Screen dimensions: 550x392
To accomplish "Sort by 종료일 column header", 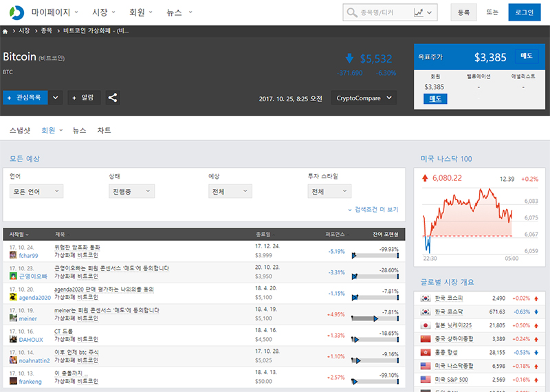I will 265,235.
